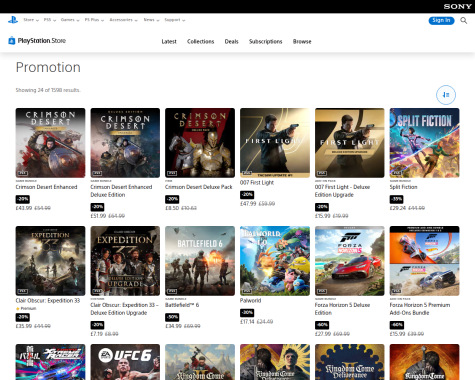Expand the PS5 dropdown menu

[50, 20]
